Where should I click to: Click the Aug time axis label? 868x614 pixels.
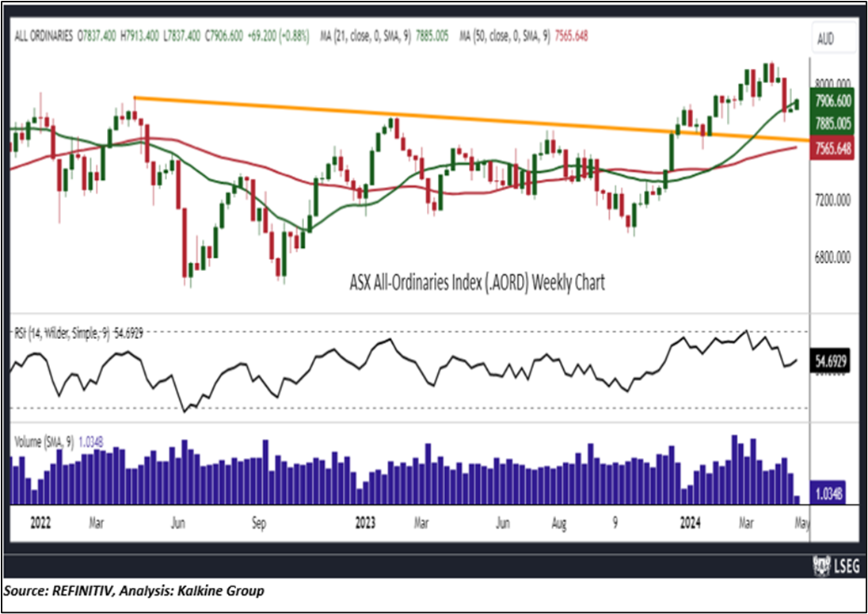click(559, 523)
